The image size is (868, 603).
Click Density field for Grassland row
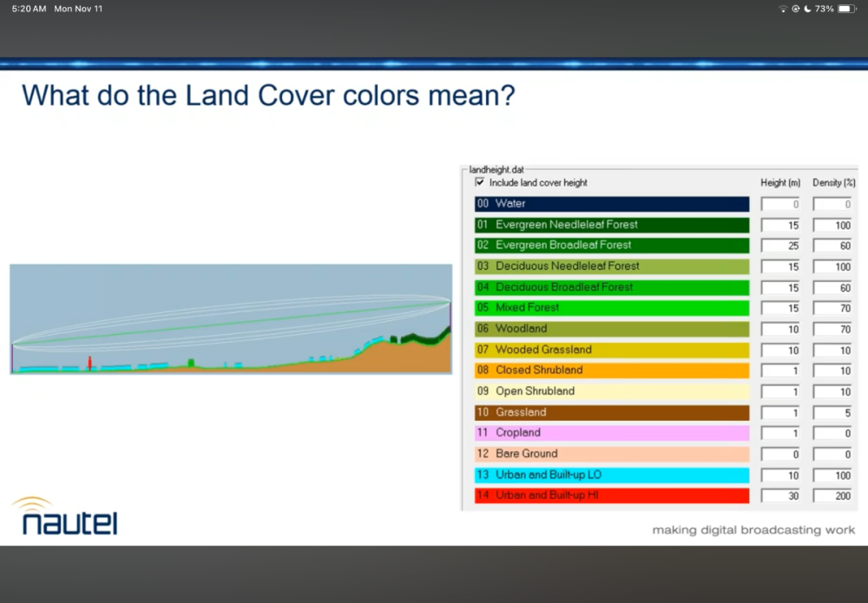(832, 412)
